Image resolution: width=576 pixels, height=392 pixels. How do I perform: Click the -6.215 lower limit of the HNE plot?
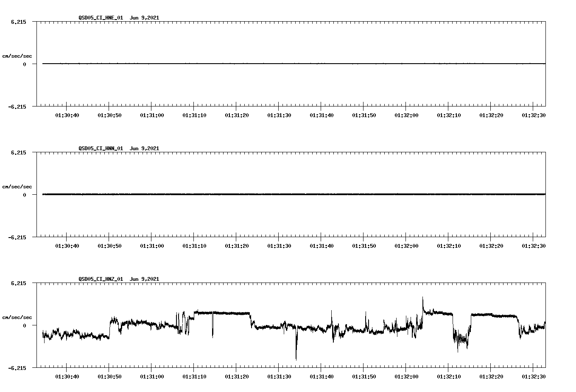[x=17, y=106]
